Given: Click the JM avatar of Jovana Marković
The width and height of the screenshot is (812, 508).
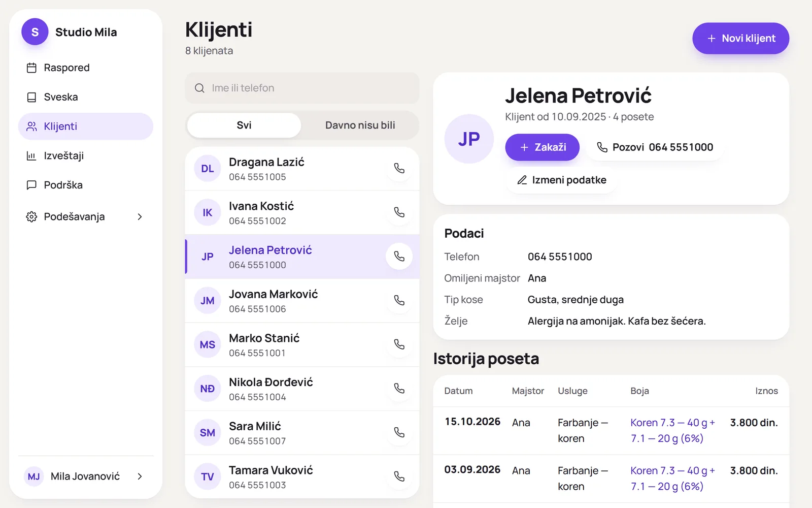Looking at the screenshot, I should 208,301.
